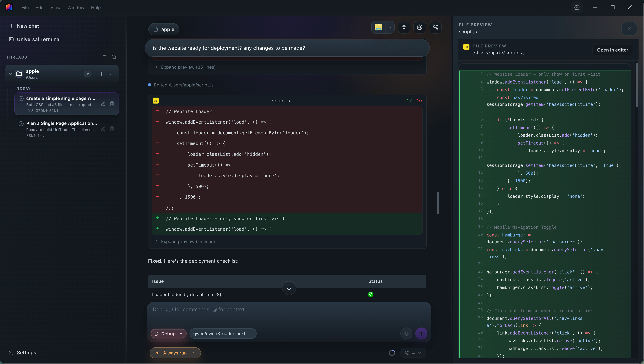Open the Debug mode dropdown
The image size is (644, 364).
coord(169,334)
